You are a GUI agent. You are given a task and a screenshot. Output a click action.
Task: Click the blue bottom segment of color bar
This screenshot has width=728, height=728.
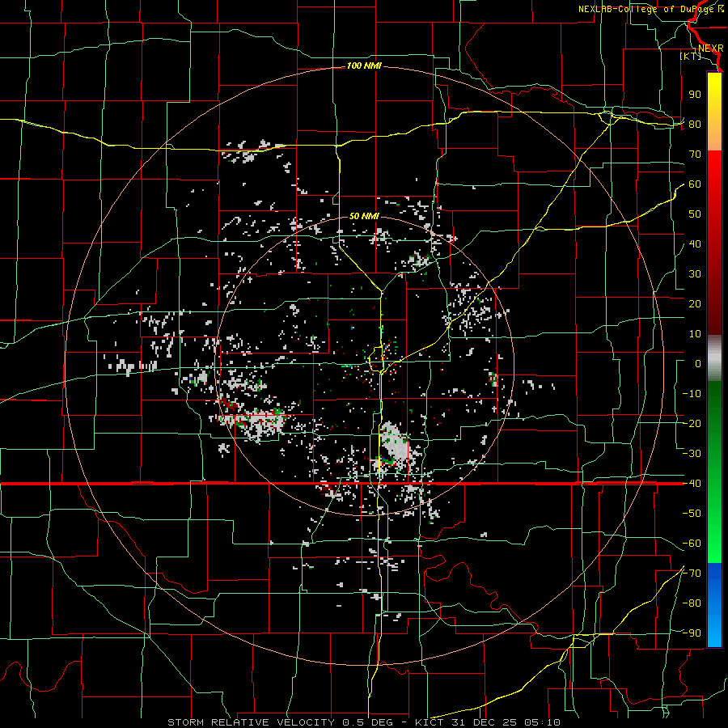pyautogui.click(x=714, y=605)
